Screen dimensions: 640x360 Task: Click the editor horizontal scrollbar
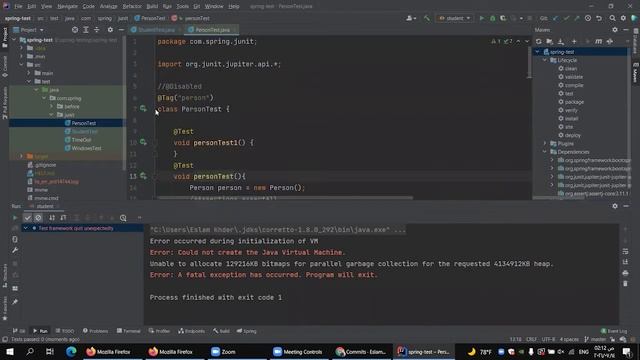pyautogui.click(x=285, y=198)
